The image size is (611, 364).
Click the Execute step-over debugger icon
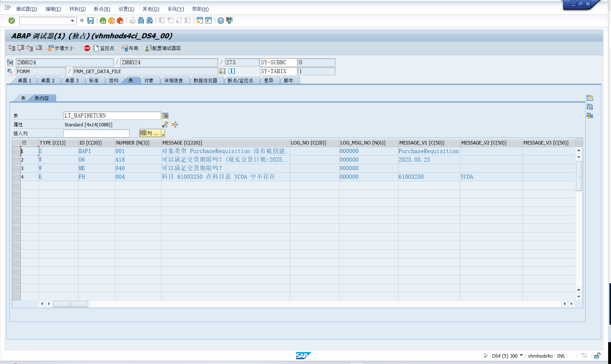21,48
